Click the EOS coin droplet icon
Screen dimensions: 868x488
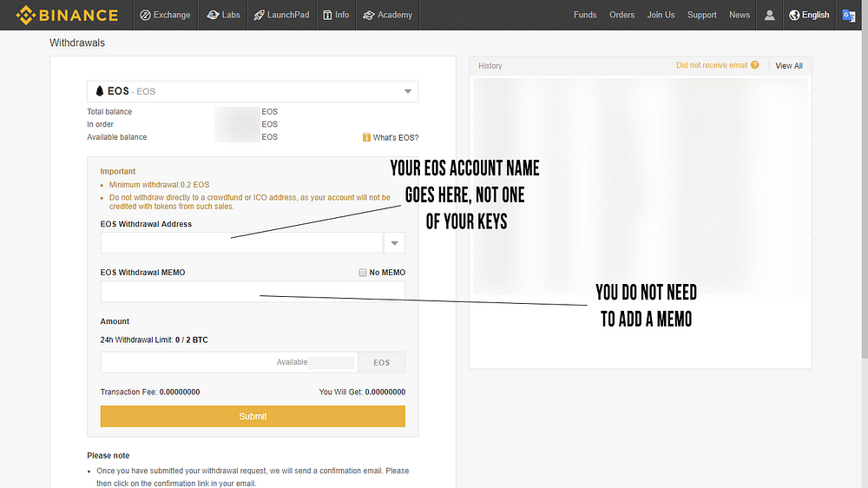(100, 91)
